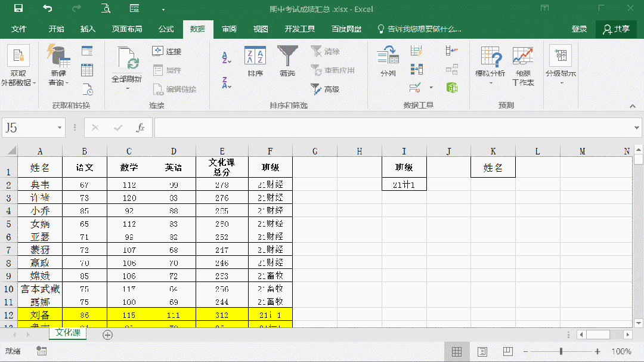Expand the 全部刷新 dropdown arrow
Viewport: 644px width, 362px height.
point(127,88)
